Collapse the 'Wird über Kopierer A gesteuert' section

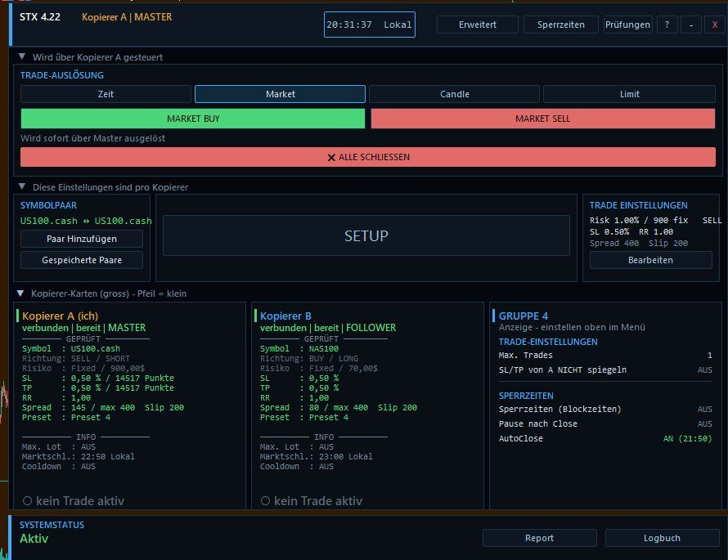point(22,56)
